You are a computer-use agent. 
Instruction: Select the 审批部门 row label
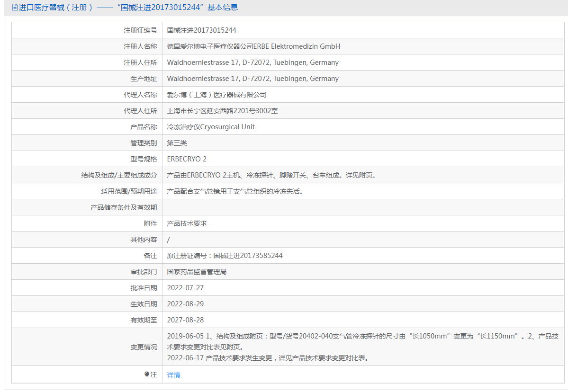pos(144,272)
